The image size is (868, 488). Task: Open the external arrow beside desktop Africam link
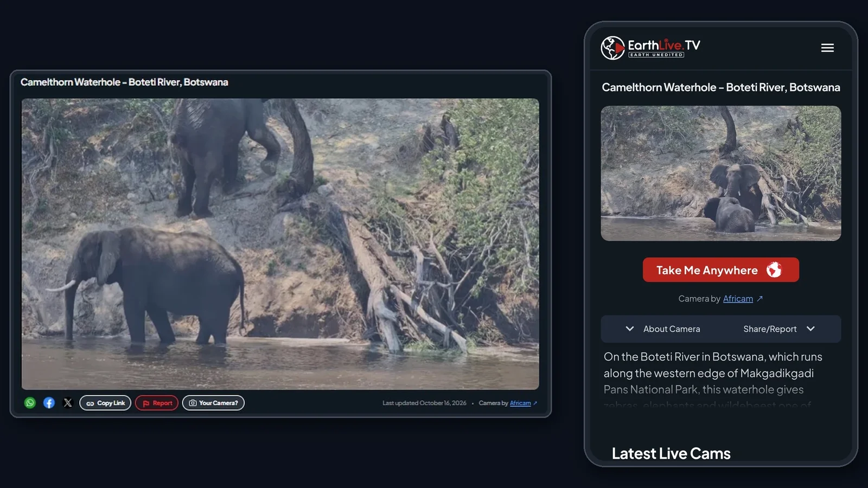[535, 403]
